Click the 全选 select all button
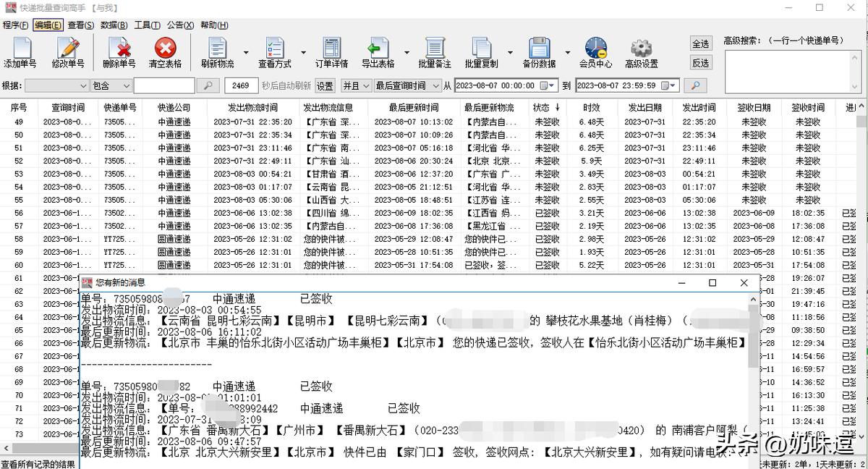 700,43
